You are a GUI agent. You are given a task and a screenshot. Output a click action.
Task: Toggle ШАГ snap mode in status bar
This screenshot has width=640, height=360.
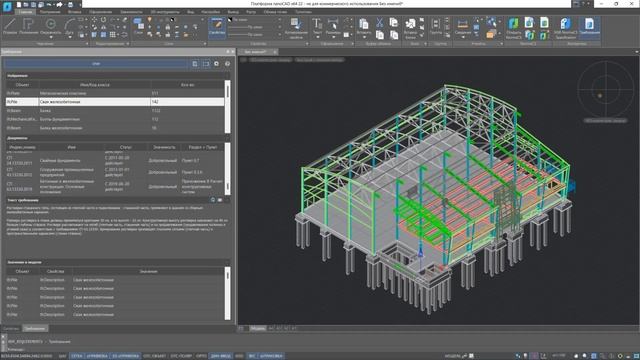(x=62, y=356)
